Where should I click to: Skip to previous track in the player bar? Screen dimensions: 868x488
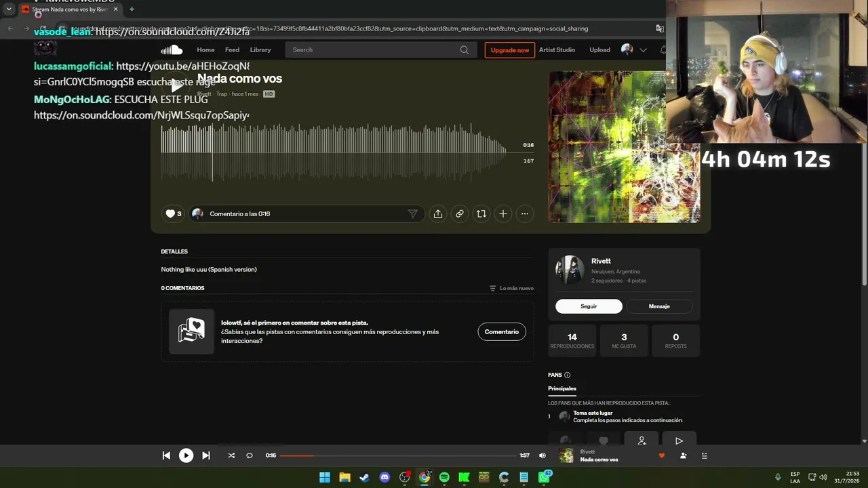(x=166, y=455)
